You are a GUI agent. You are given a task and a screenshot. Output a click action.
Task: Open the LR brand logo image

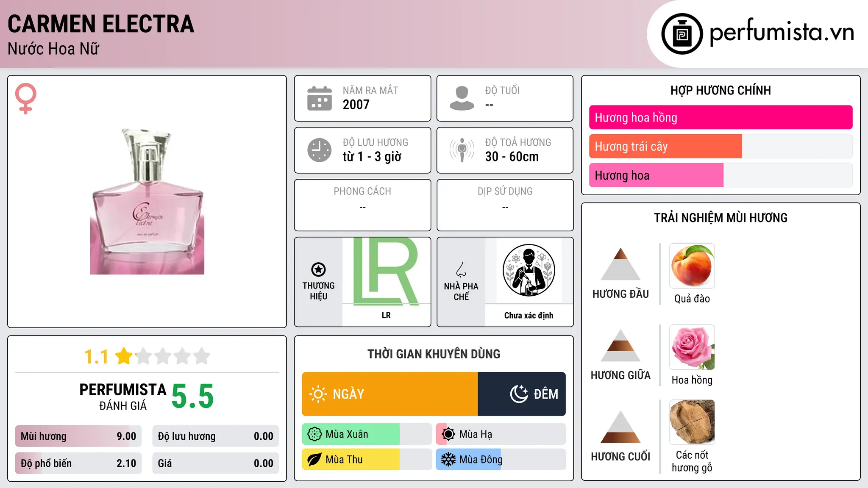pyautogui.click(x=386, y=271)
